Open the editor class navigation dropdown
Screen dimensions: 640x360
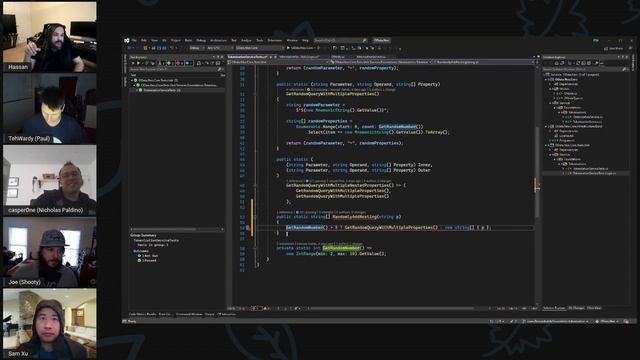pos(381,62)
